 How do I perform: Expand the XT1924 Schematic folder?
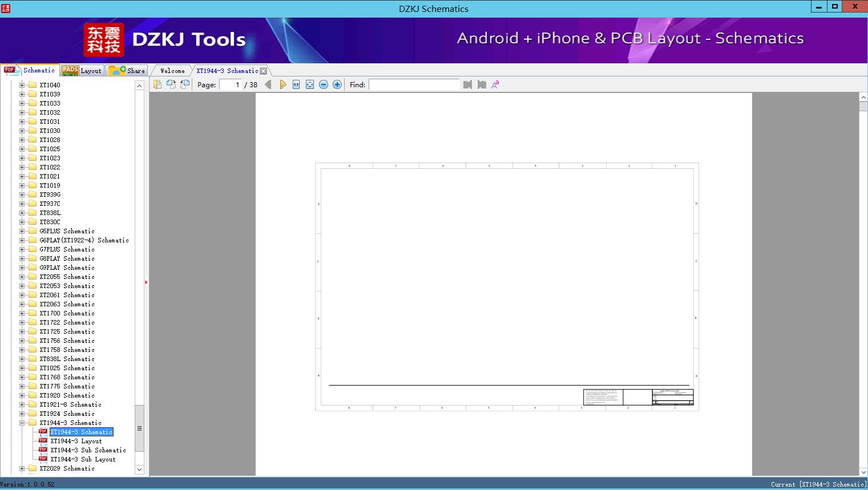(x=22, y=414)
